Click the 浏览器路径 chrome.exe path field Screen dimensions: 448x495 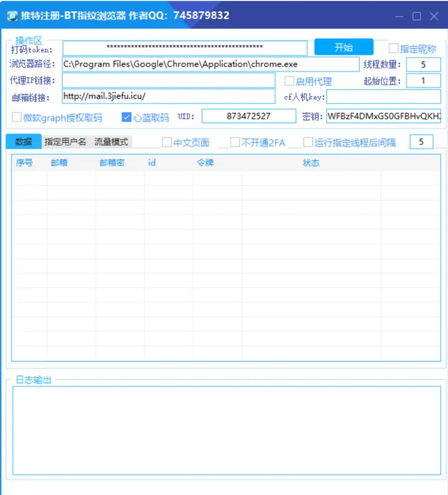point(211,64)
